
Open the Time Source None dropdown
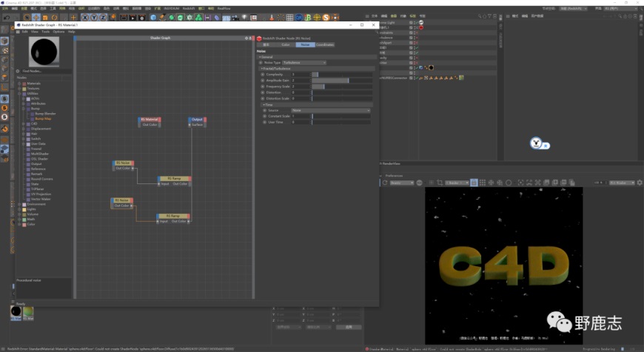[331, 110]
